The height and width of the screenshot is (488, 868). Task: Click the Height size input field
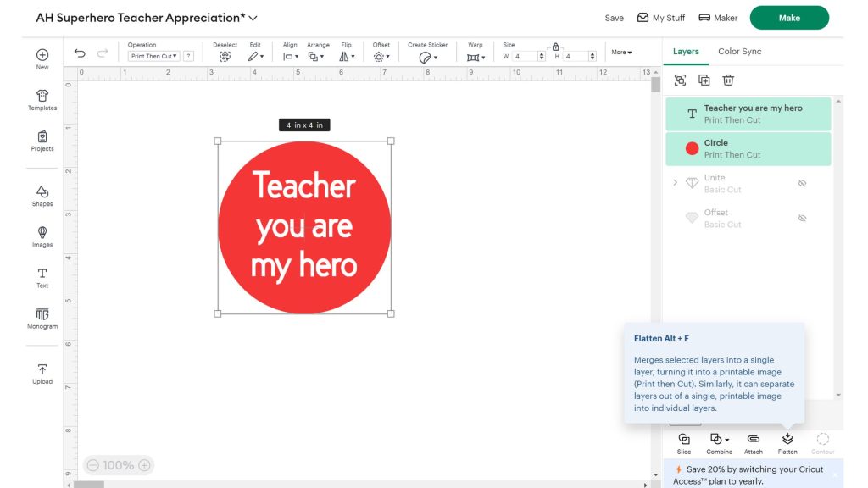click(x=576, y=56)
